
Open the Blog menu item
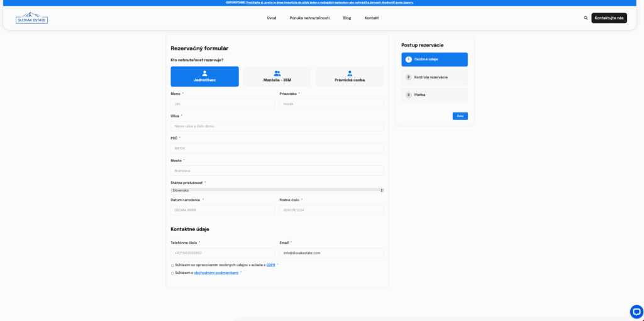pos(347,18)
